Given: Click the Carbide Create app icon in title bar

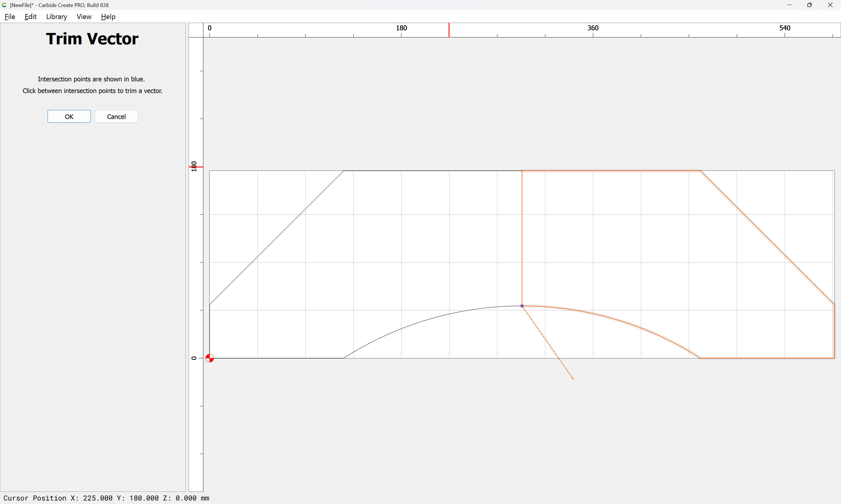Looking at the screenshot, I should (x=4, y=5).
